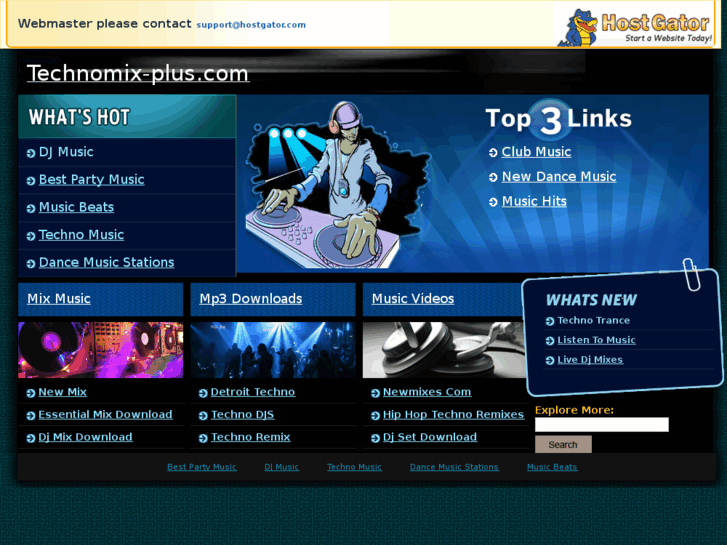
Task: Open the Music Videos category heading
Action: coord(413,299)
